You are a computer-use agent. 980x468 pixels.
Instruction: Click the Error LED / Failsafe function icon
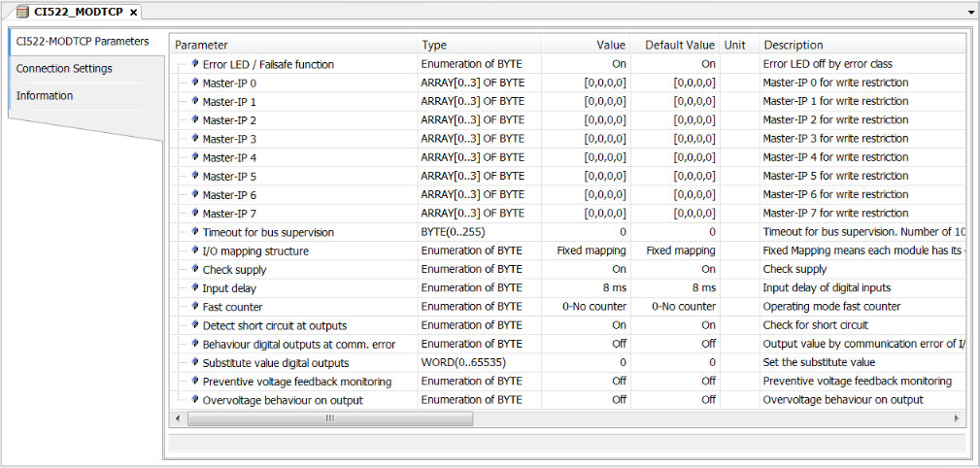click(x=194, y=65)
